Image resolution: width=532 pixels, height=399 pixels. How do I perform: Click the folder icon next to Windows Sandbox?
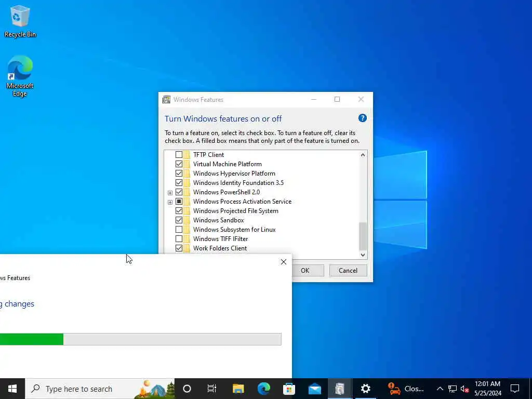click(187, 220)
